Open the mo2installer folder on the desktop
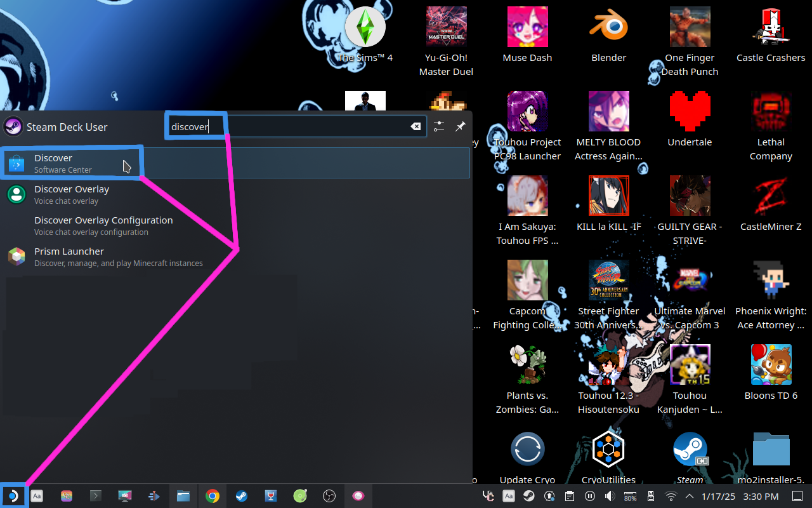 [x=771, y=457]
